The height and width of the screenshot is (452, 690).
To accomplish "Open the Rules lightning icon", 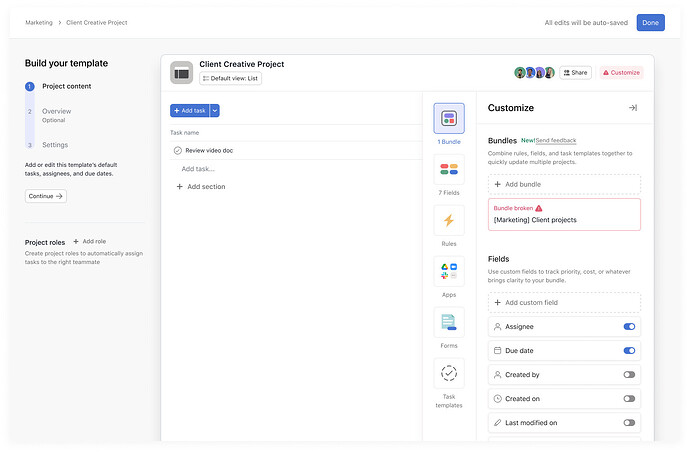I will pos(449,220).
